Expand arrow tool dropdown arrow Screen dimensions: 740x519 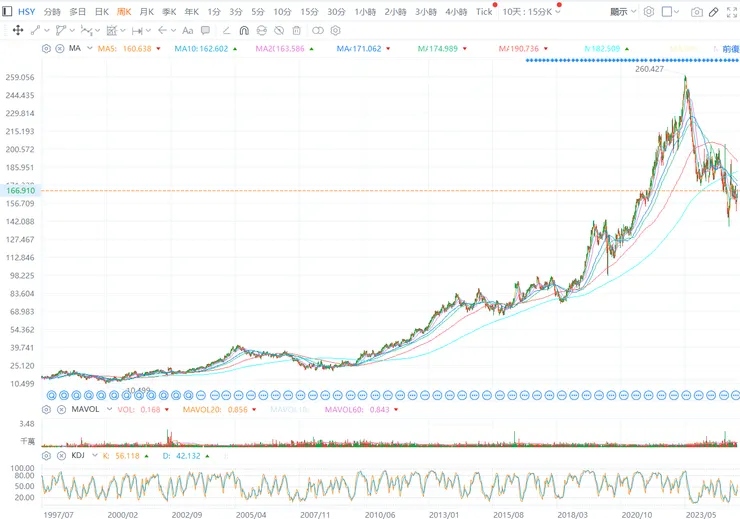(x=173, y=31)
